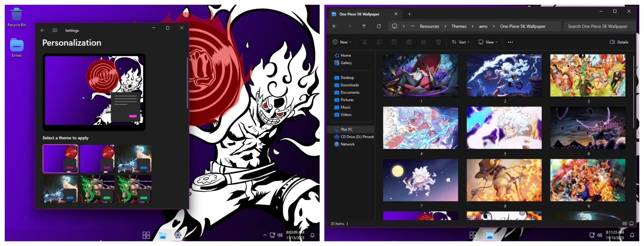Expand the chevron after Resources in breadcrumb

pyautogui.click(x=445, y=26)
